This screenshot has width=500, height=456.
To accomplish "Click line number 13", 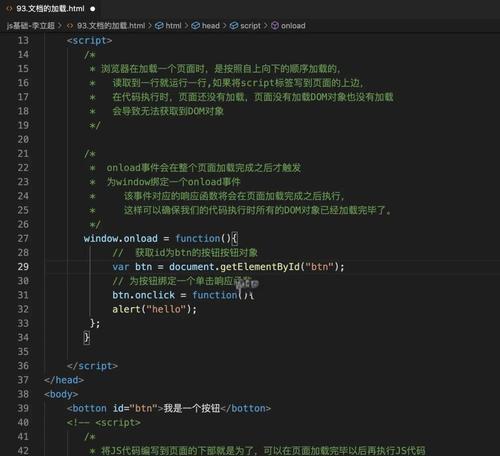I will pyautogui.click(x=23, y=40).
